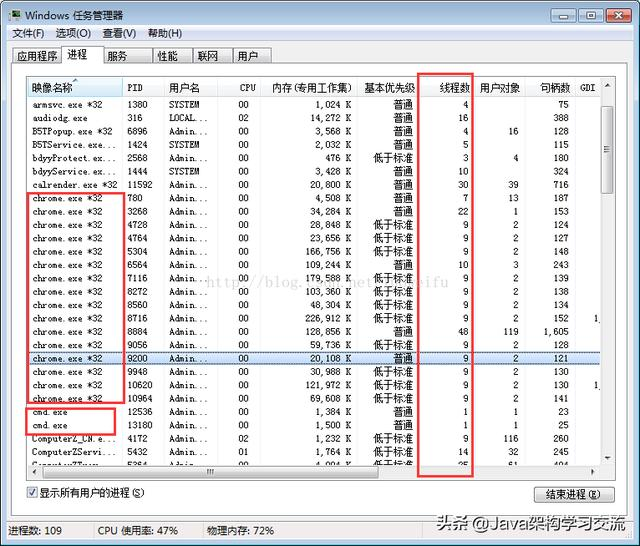Select highlighted chrome.exe PID 9200 row
This screenshot has width=640, height=546.
[x=314, y=358]
